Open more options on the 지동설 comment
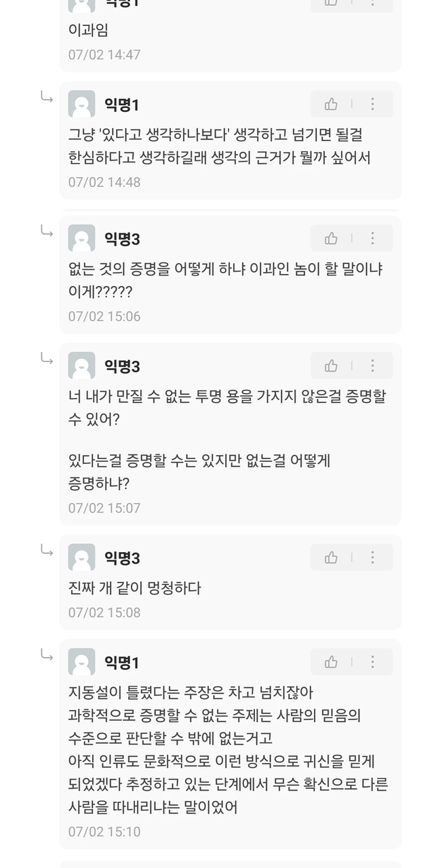The width and height of the screenshot is (434, 868). point(372,662)
